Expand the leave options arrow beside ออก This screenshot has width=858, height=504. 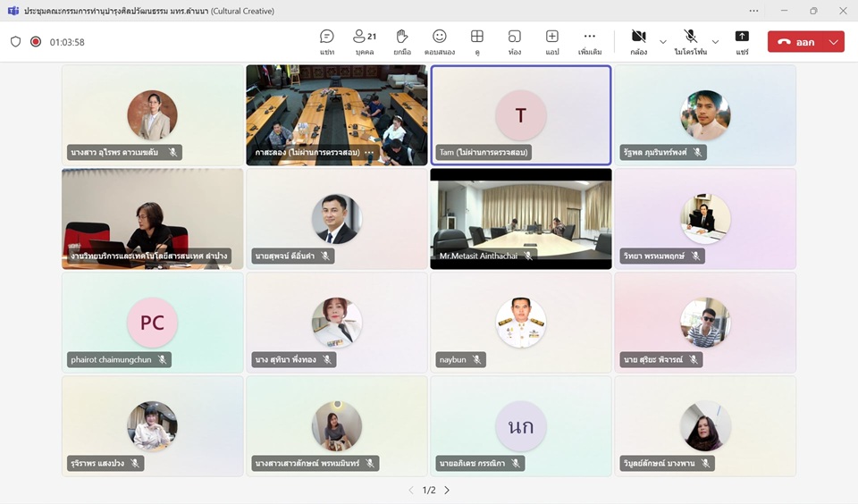(x=834, y=42)
